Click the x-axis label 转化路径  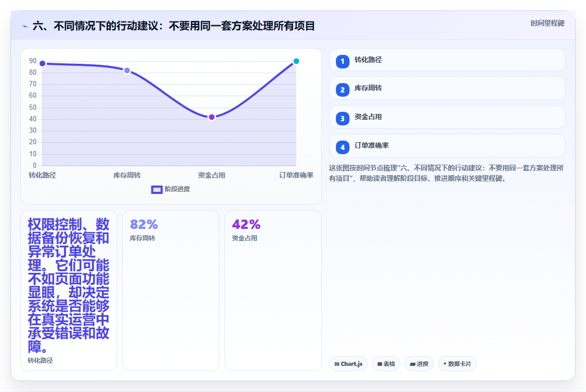(x=42, y=176)
